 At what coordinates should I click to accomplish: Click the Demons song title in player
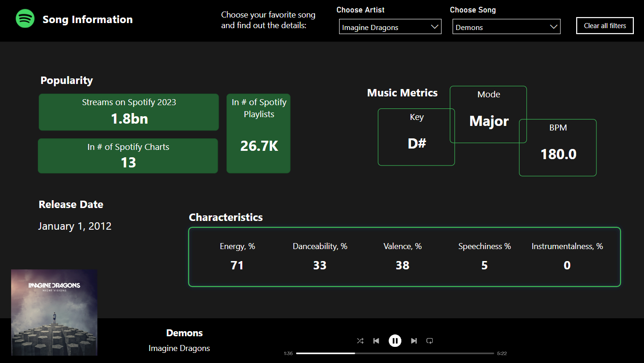click(x=185, y=333)
